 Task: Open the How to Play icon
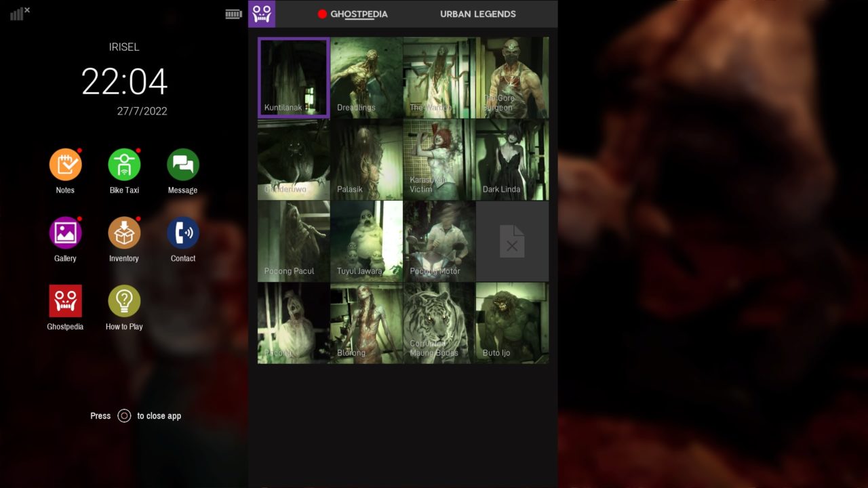(124, 301)
